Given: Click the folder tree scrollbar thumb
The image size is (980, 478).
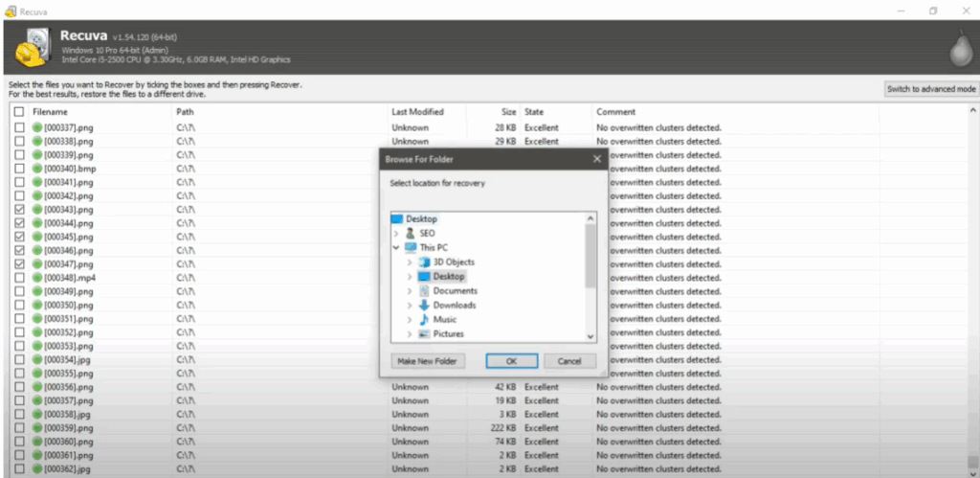Looking at the screenshot, I should [x=590, y=256].
